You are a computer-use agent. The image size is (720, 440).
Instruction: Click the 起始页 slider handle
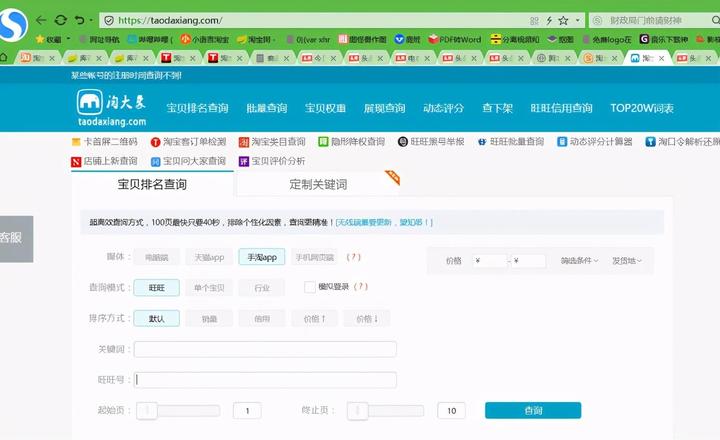point(147,411)
